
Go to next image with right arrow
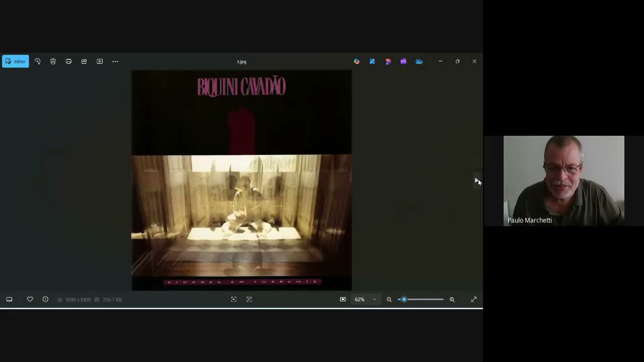click(476, 180)
